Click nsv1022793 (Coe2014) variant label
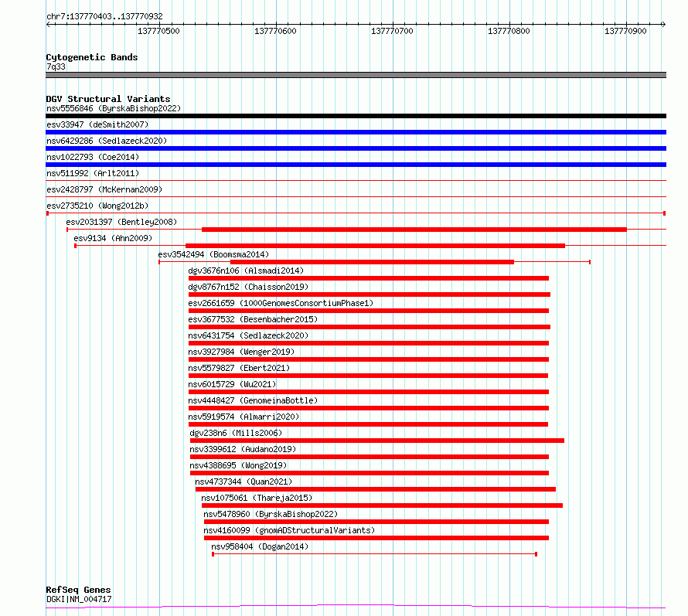The image size is (688, 616). 93,157
